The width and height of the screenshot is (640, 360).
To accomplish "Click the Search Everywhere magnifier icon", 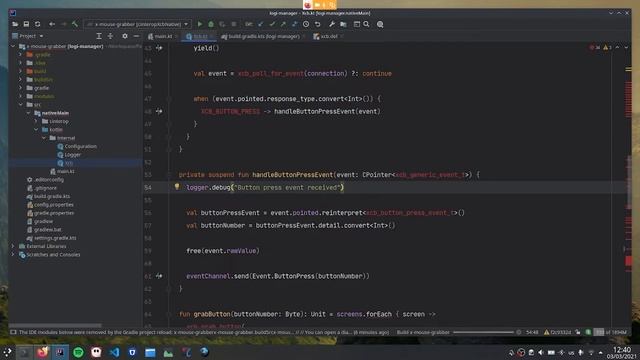I will [x=367, y=24].
